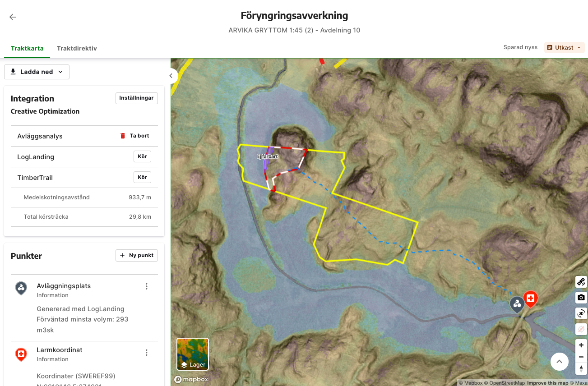
Task: Run the LogLanding analysis with Kör
Action: (142, 156)
